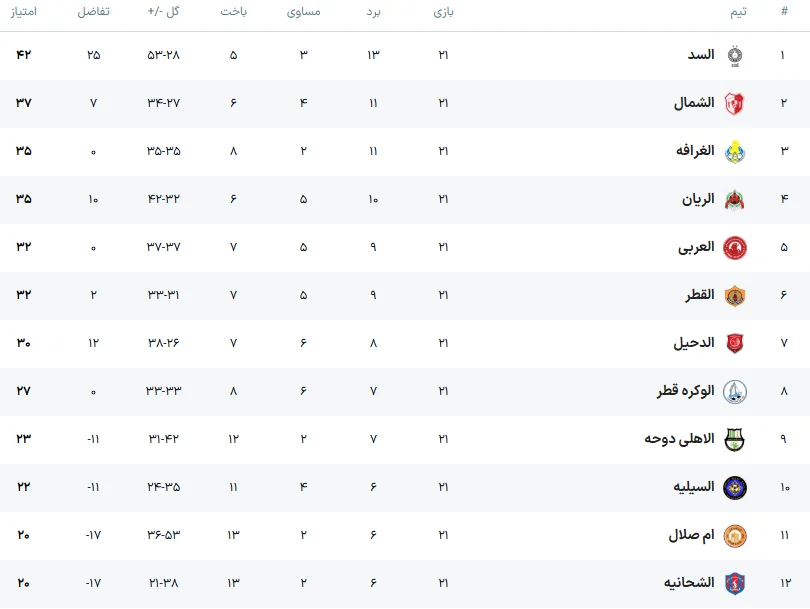Open the الاهلی دوحه team link

pos(679,439)
